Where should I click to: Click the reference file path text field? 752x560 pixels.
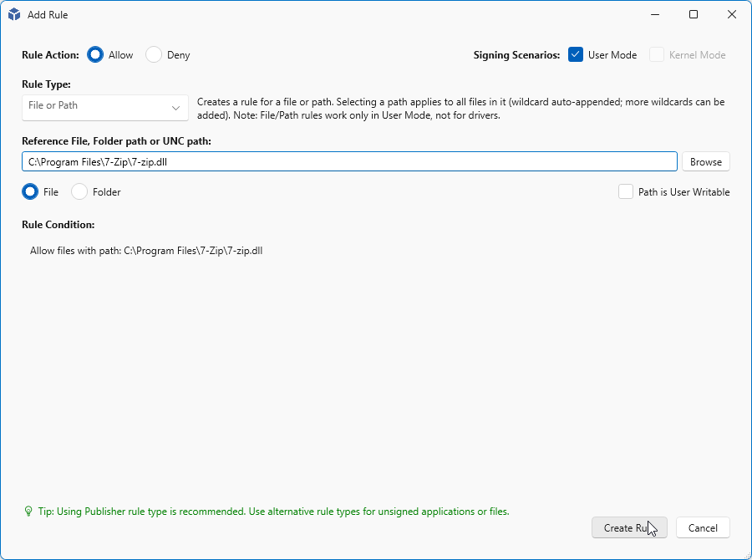349,161
